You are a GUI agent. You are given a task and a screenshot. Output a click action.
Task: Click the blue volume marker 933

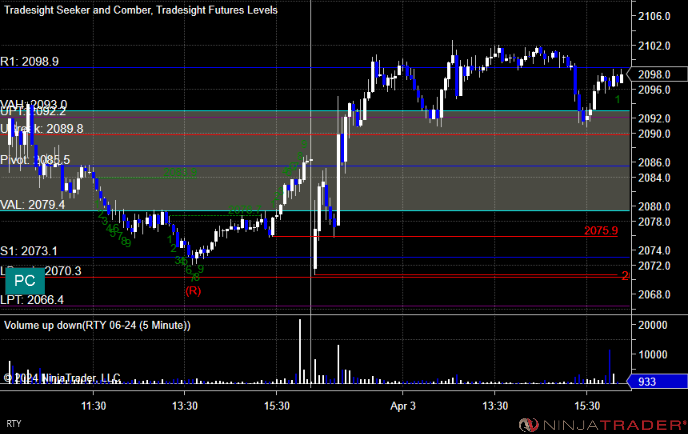click(x=657, y=382)
